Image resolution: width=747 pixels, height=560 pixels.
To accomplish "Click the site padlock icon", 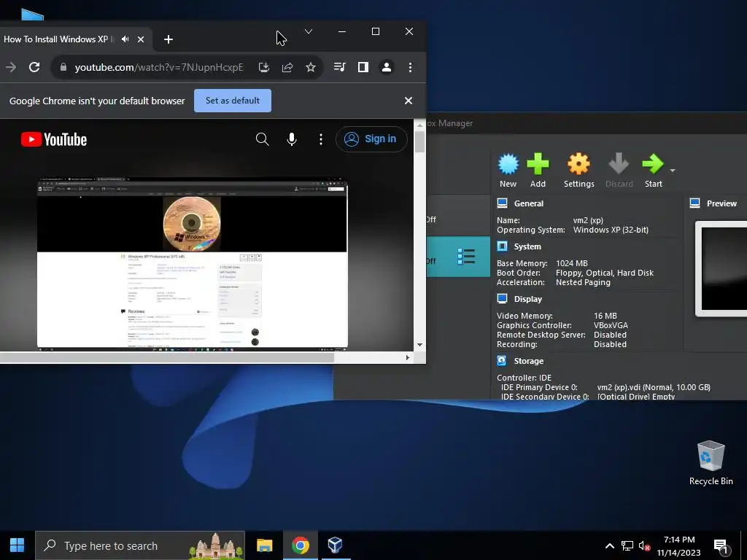I will click(63, 67).
